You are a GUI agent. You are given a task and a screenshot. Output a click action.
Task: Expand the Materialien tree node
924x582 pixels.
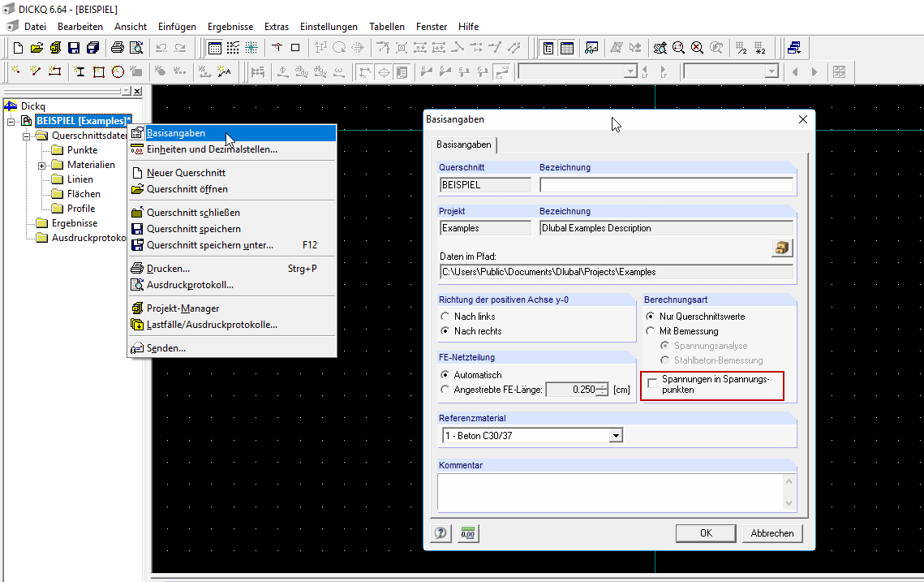coord(41,165)
